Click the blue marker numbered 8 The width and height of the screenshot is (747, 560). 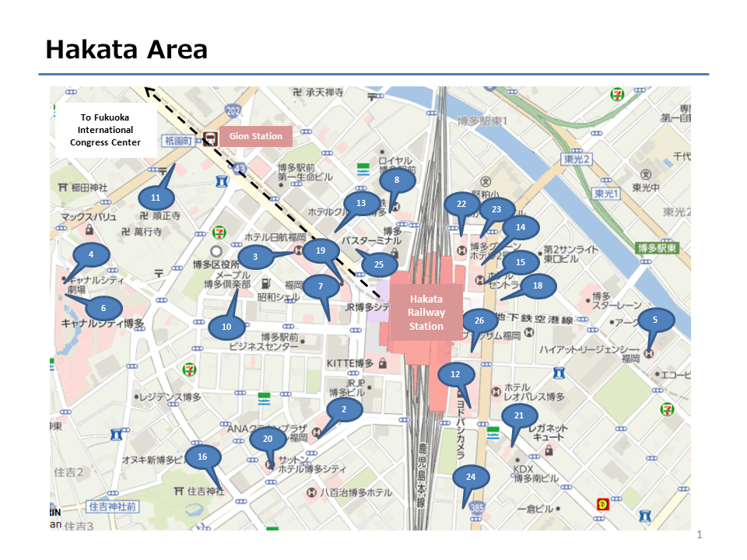click(x=396, y=180)
